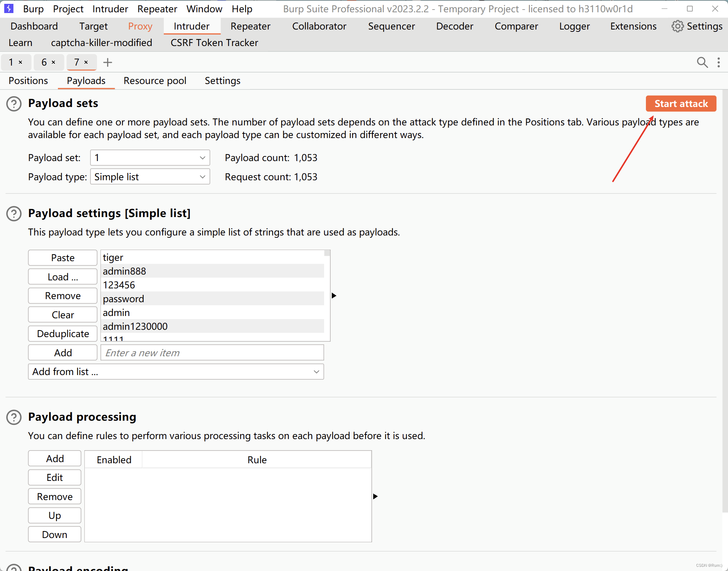728x571 pixels.
Task: Click Edit in Payload processing
Action: (54, 477)
